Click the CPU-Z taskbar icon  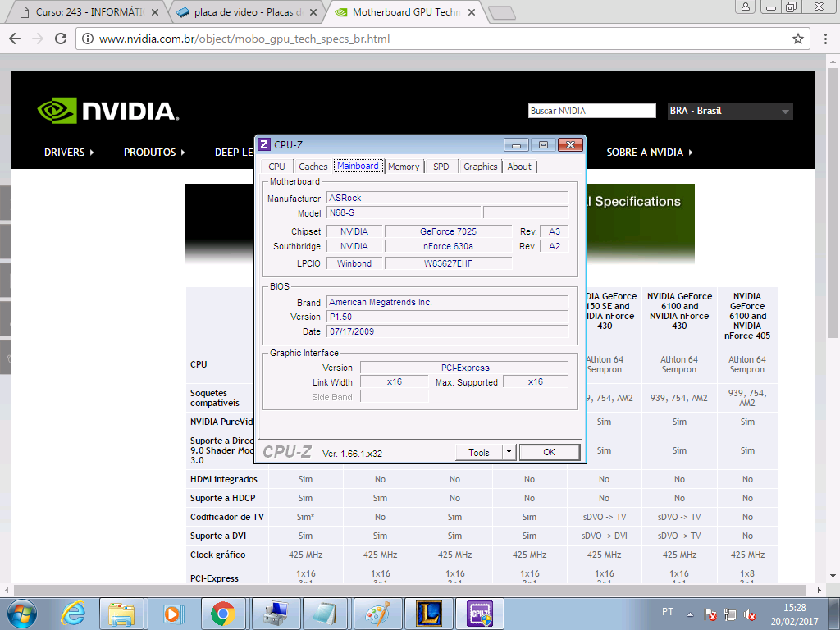tap(479, 614)
